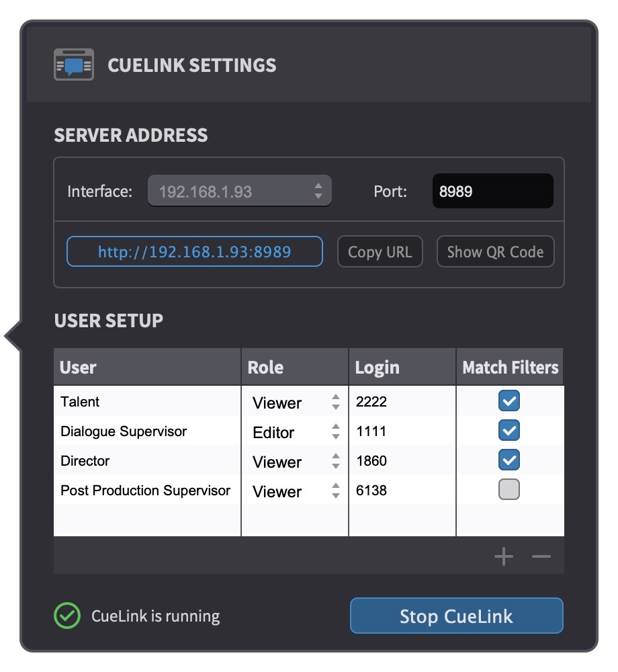Select the Director user name cell
Viewport: 618px width, 672px height.
[x=147, y=460]
